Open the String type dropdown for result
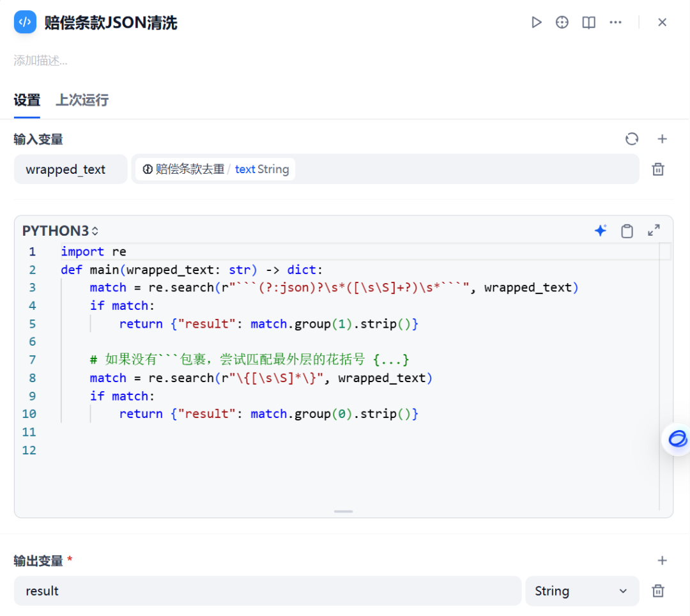The image size is (690, 616). [x=581, y=591]
